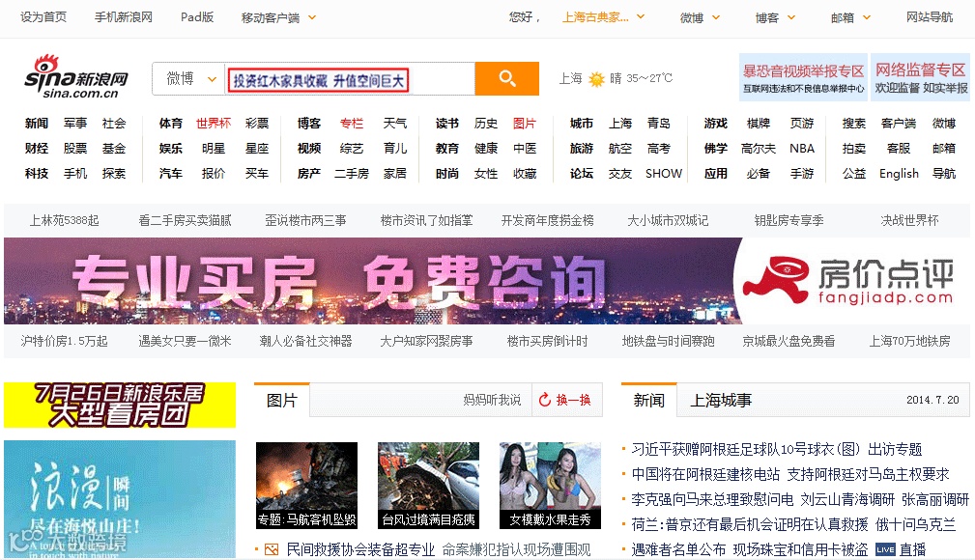Go to 视频 section
This screenshot has width=975, height=560.
309,148
